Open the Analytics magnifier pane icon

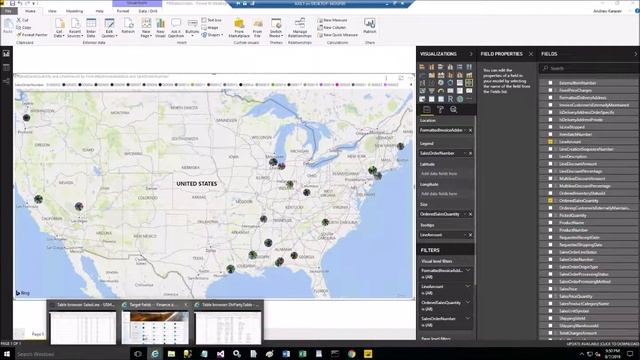pos(453,109)
